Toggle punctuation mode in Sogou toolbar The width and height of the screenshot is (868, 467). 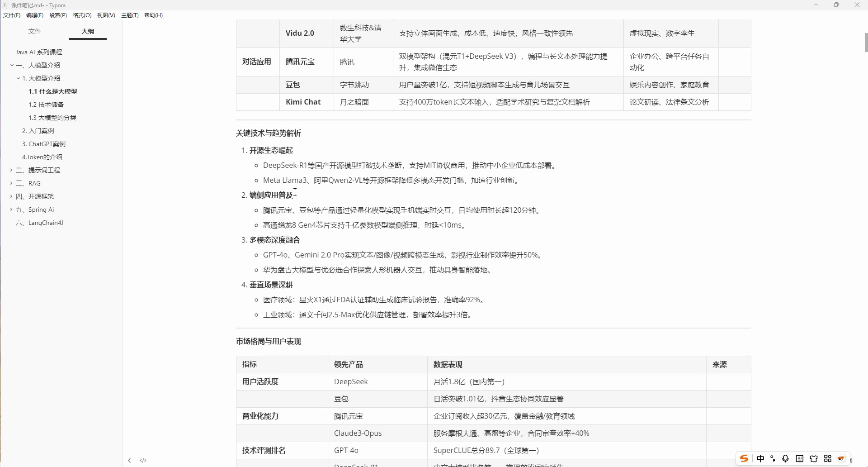coord(773,458)
